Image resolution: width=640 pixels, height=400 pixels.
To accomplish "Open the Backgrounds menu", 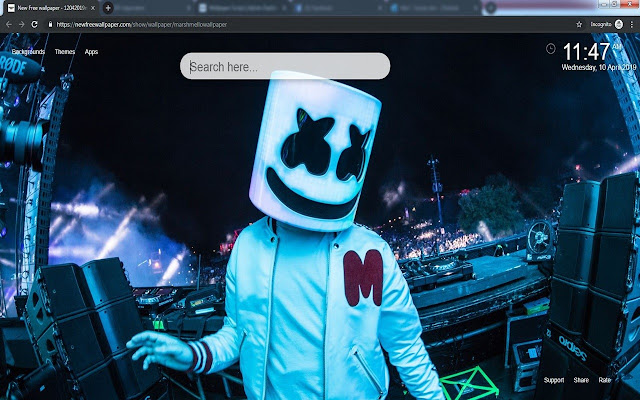I will 28,52.
